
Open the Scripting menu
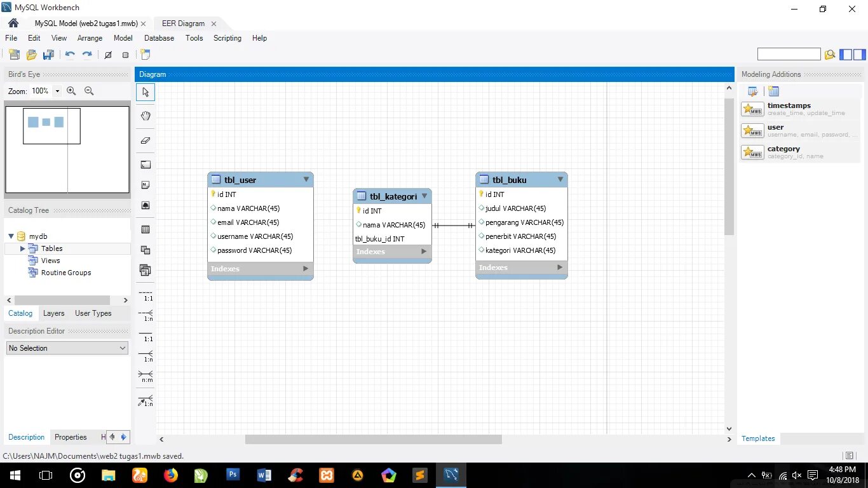point(227,38)
